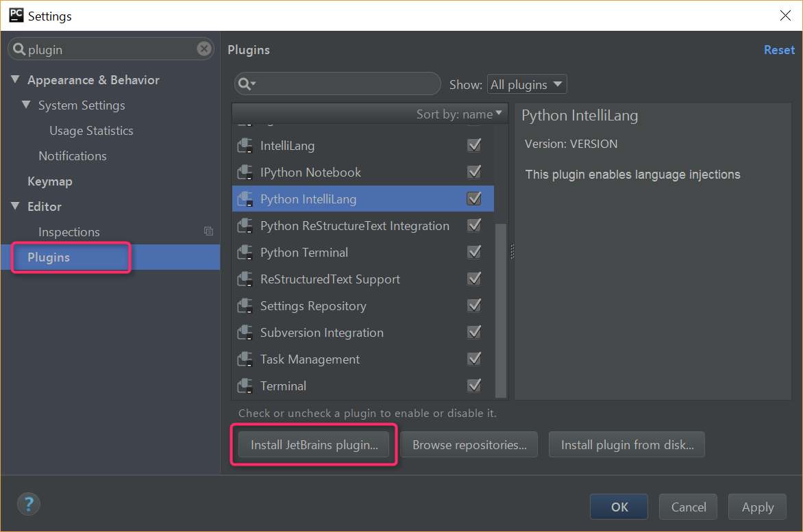
Task: Click the Cancel button
Action: [689, 507]
